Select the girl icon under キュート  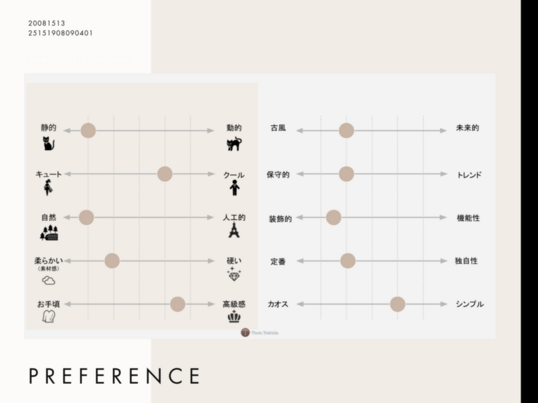pos(48,188)
